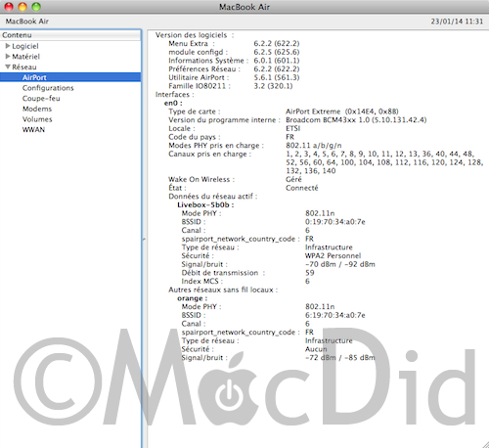Select Modems in the sidebar

(x=37, y=109)
